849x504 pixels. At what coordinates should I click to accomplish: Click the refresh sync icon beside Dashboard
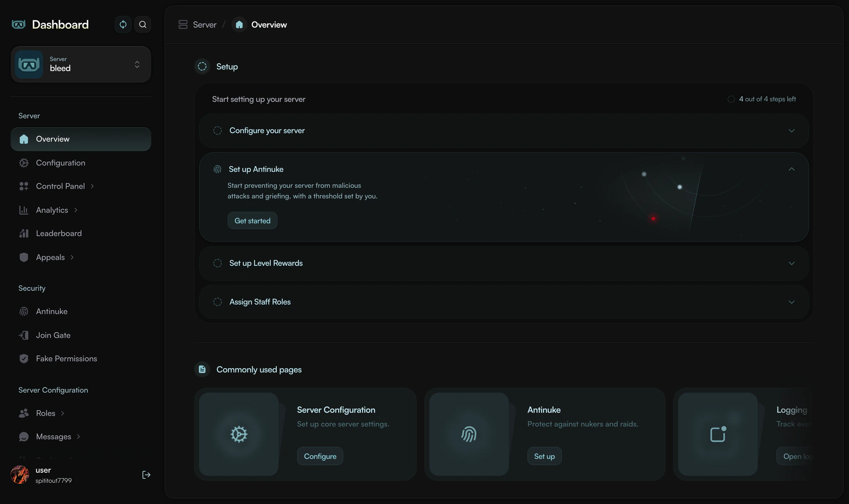[x=123, y=24]
